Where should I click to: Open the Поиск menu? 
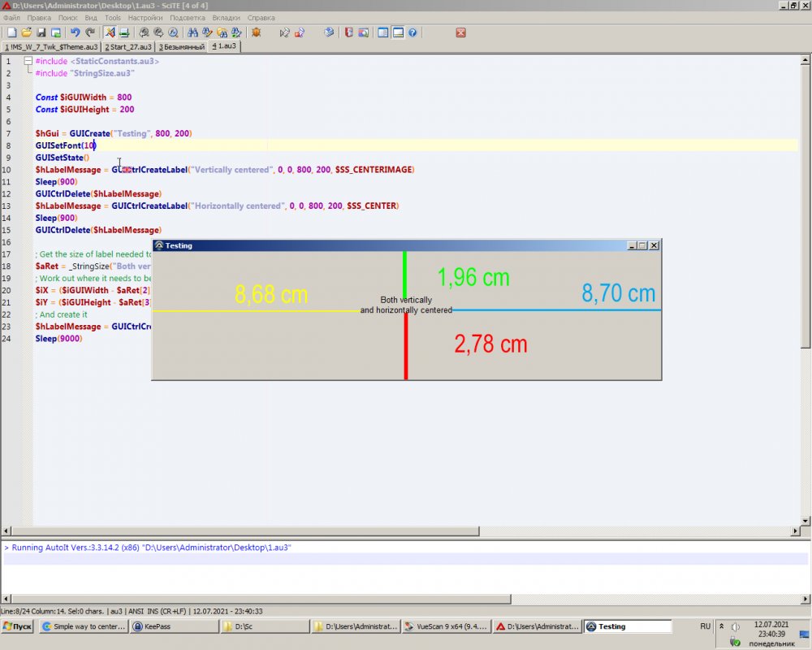point(68,18)
